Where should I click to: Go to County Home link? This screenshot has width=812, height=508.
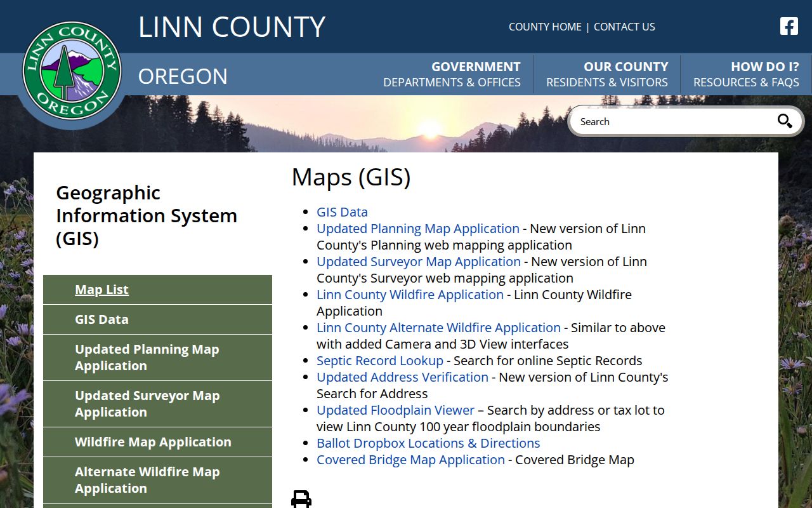tap(545, 27)
